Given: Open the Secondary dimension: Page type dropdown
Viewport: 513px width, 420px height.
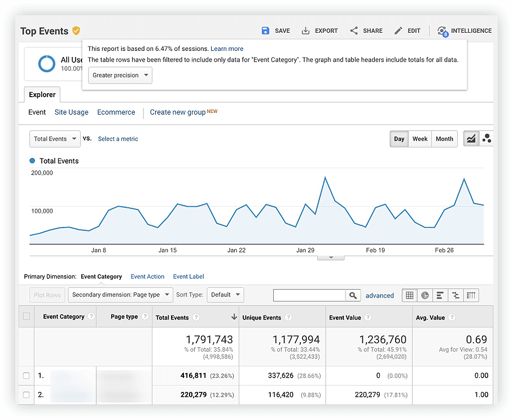Looking at the screenshot, I should 120,295.
